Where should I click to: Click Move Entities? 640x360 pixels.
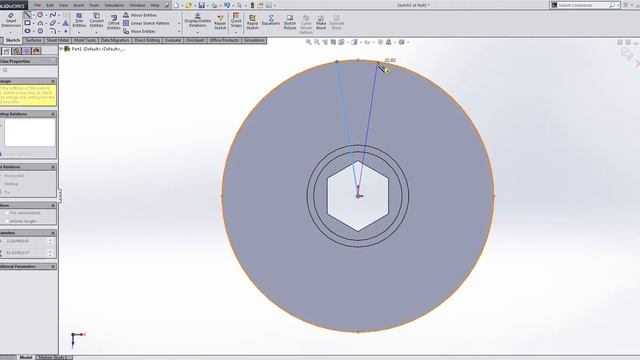[x=139, y=31]
